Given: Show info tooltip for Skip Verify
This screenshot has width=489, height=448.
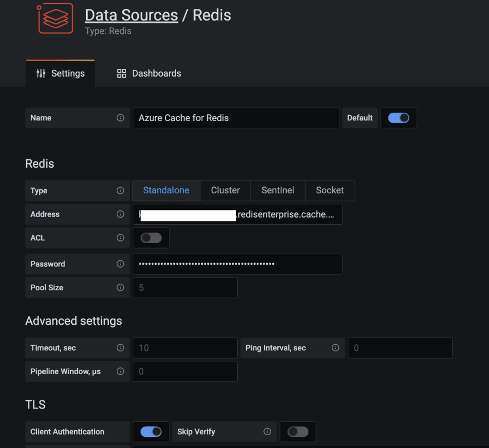Looking at the screenshot, I should [x=267, y=431].
